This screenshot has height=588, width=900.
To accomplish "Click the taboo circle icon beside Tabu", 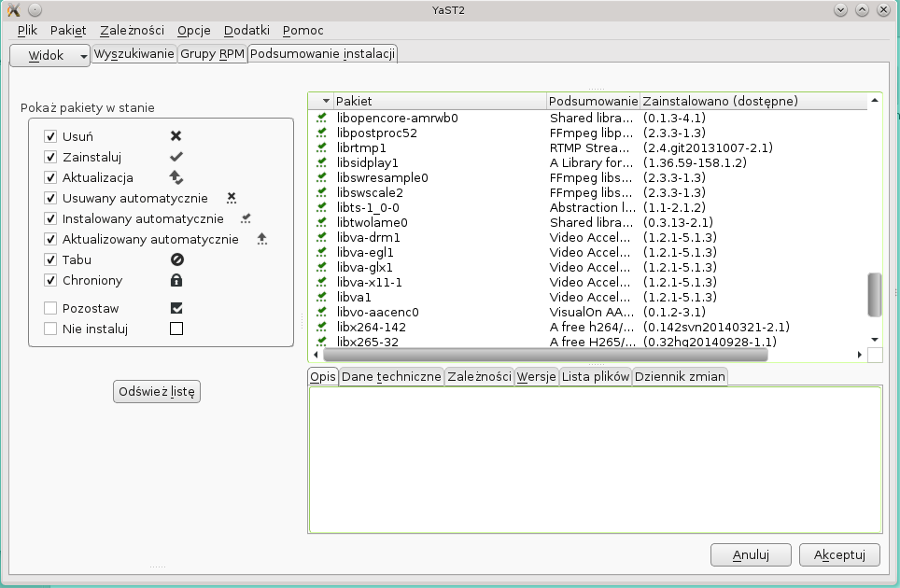I will click(x=176, y=259).
